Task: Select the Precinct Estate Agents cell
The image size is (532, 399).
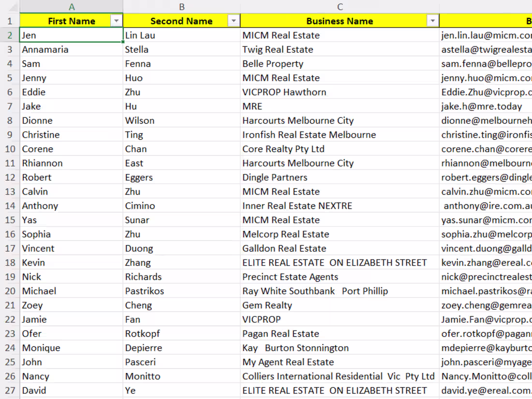Action: (x=340, y=277)
